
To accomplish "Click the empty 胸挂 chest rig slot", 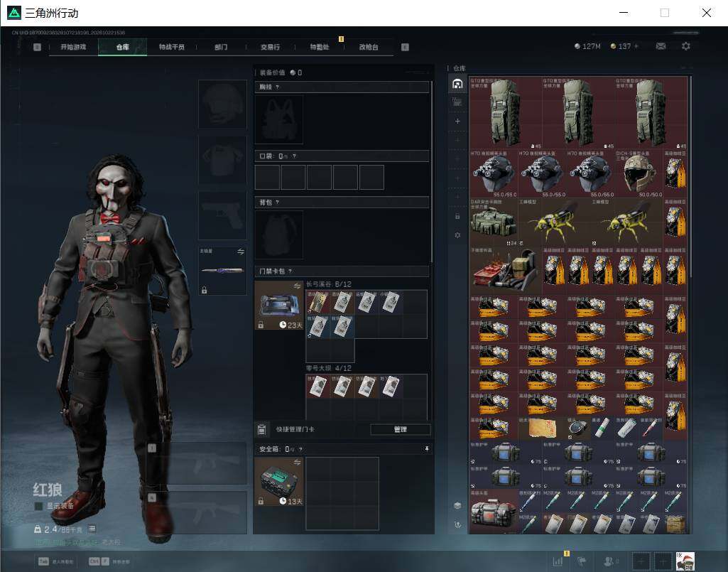I will tap(278, 120).
